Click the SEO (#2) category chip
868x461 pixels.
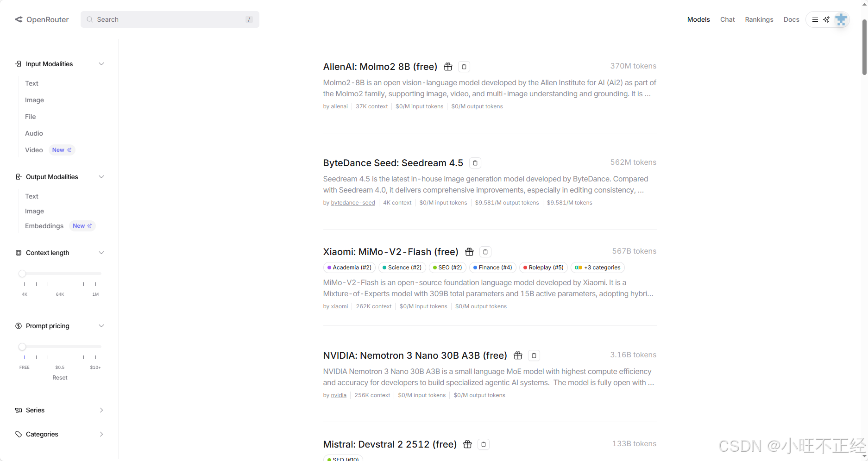447,268
